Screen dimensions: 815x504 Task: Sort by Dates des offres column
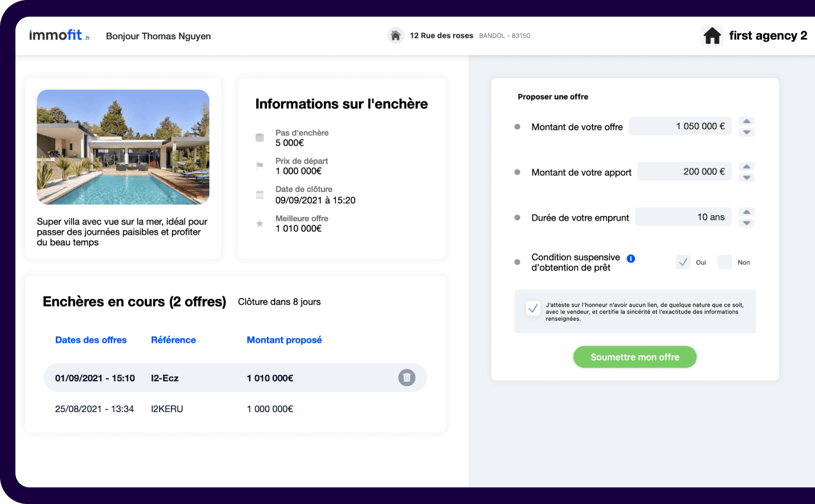tap(91, 340)
